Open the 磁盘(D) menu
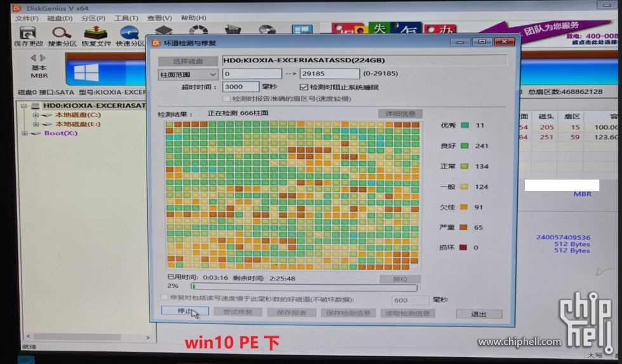The width and height of the screenshot is (622, 364). (x=60, y=18)
